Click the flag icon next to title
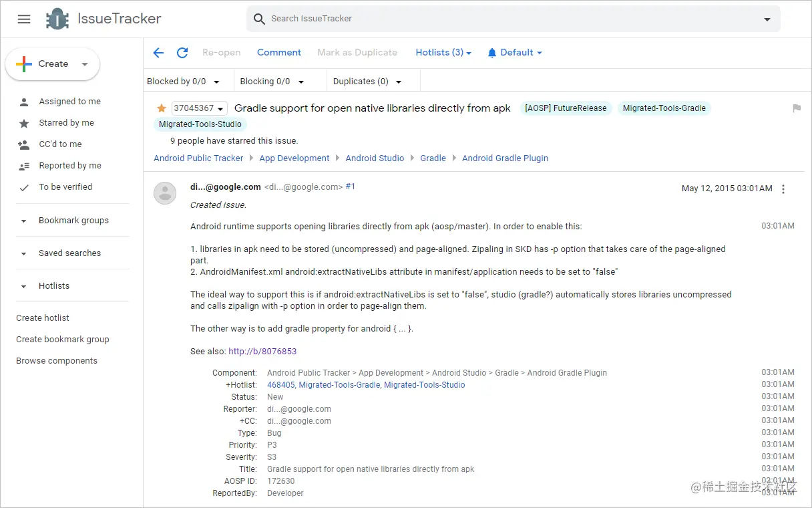812x508 pixels. pyautogui.click(x=797, y=108)
